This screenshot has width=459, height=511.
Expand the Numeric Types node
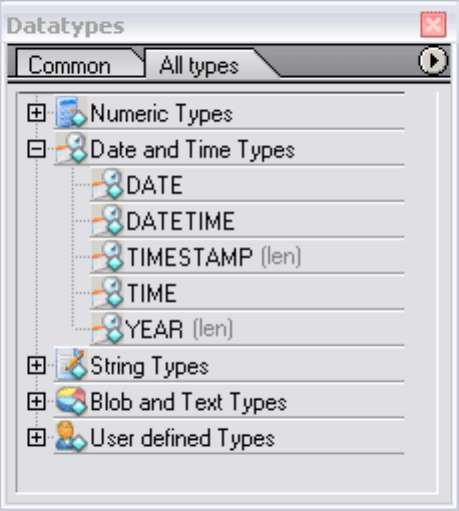coord(36,113)
